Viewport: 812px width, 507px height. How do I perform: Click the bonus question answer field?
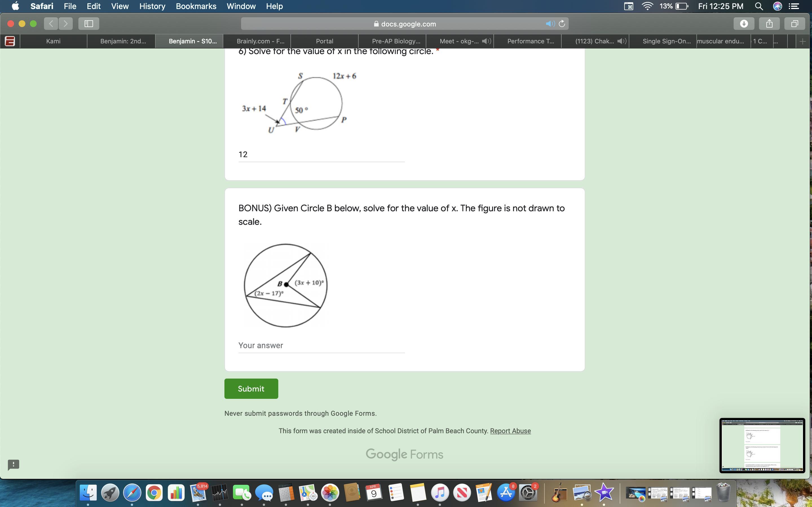pos(321,345)
